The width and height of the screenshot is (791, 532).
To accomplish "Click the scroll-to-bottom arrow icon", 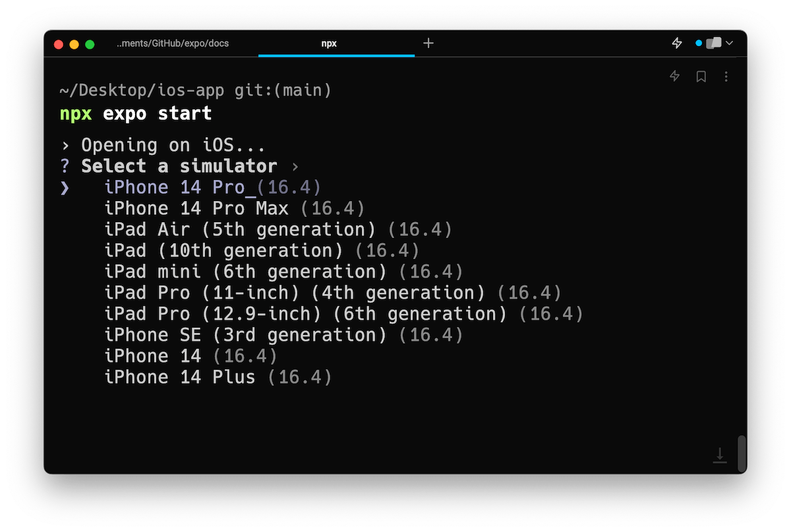I will (x=718, y=456).
